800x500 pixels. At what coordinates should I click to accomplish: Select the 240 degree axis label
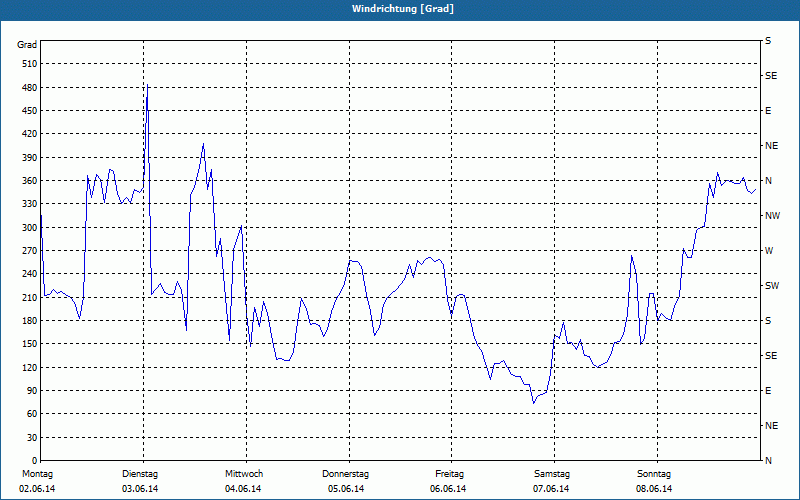click(x=30, y=274)
